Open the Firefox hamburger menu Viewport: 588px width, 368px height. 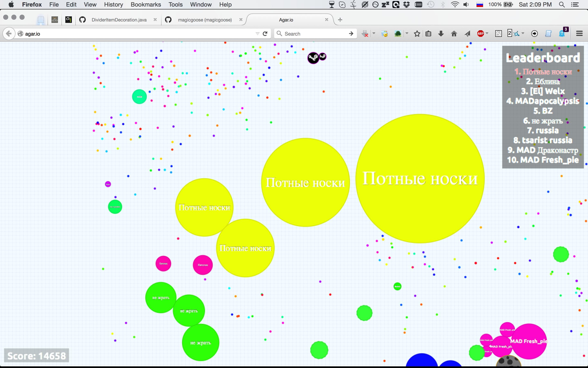tap(579, 34)
